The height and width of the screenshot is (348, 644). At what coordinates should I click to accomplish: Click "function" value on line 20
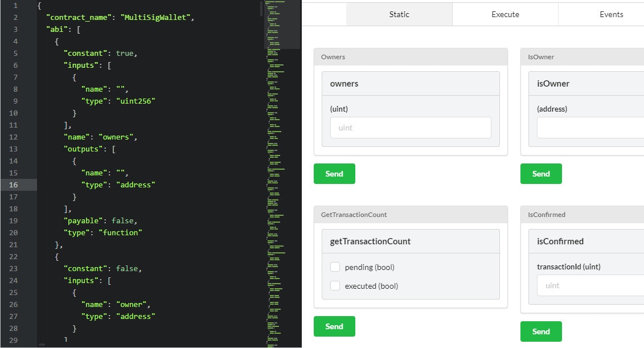coord(120,232)
